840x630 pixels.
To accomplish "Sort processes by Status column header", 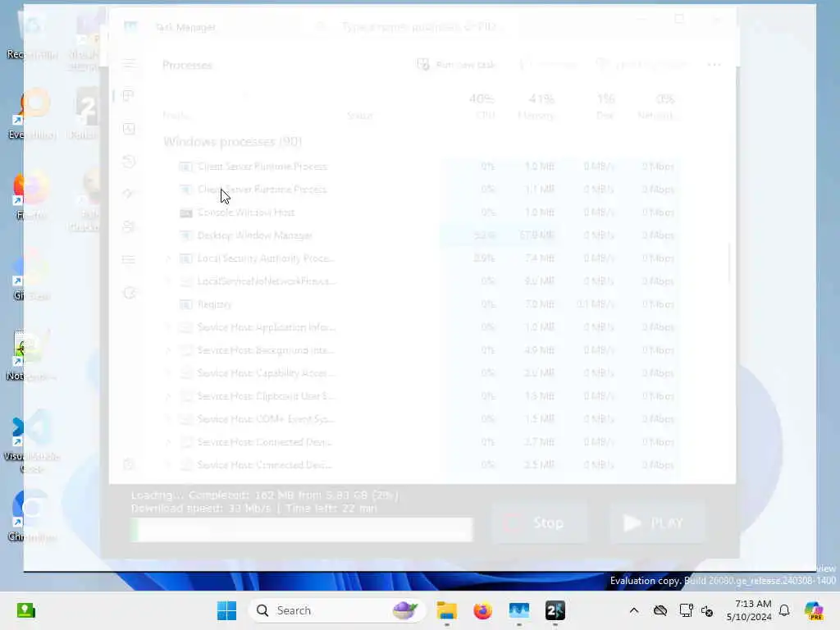I will point(359,115).
